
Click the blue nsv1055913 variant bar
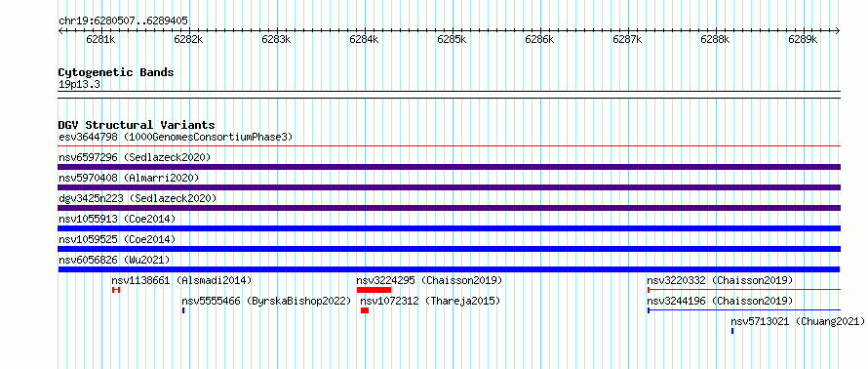point(449,228)
